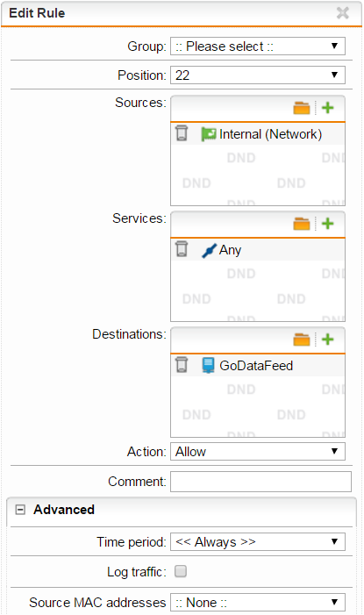Delete the Any service entry
The width and height of the screenshot is (364, 615).
point(182,249)
